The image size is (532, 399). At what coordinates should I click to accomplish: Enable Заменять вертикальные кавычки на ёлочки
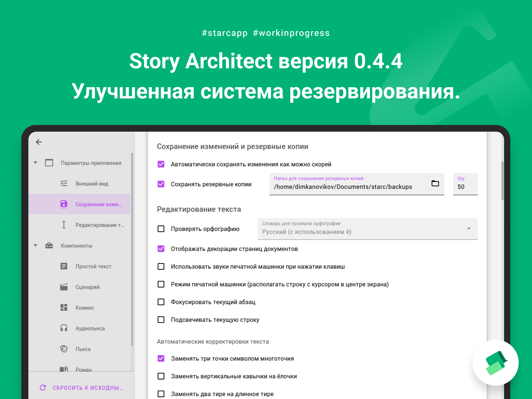pos(161,376)
